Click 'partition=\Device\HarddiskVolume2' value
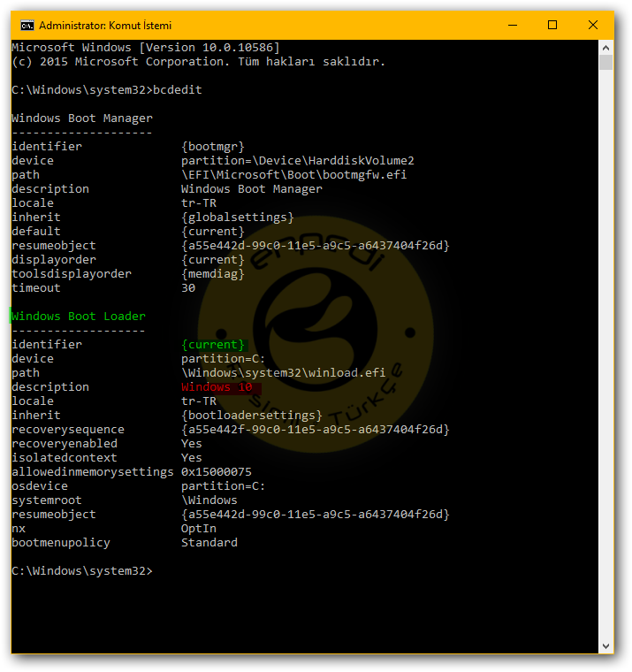 click(297, 161)
